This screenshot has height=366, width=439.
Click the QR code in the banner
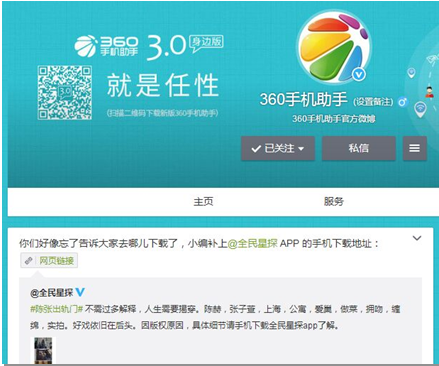pyautogui.click(x=65, y=93)
